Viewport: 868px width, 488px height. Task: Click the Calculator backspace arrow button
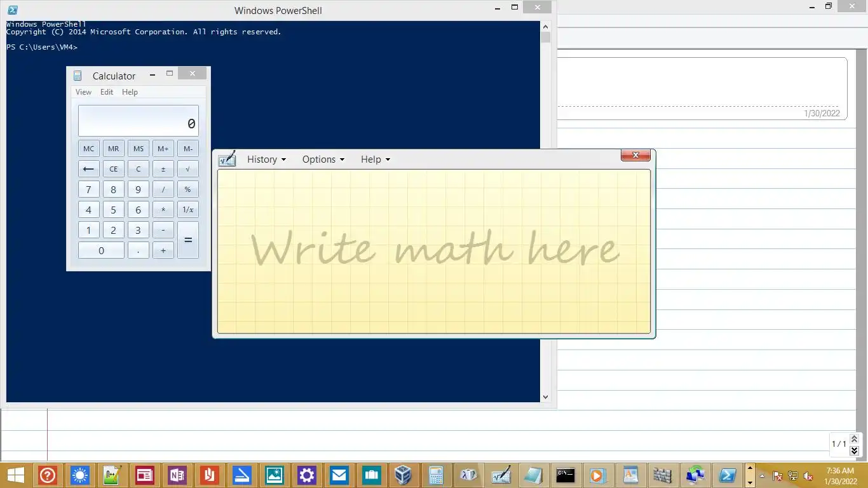pyautogui.click(x=88, y=169)
